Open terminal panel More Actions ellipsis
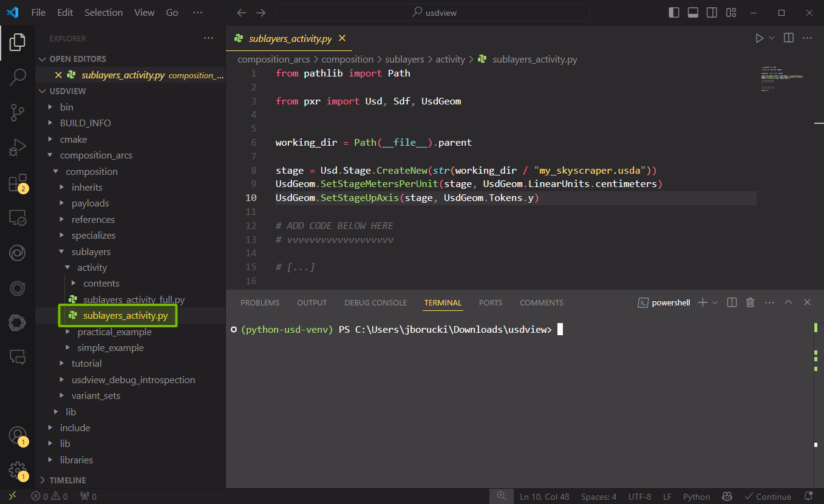The image size is (824, 504). click(769, 302)
